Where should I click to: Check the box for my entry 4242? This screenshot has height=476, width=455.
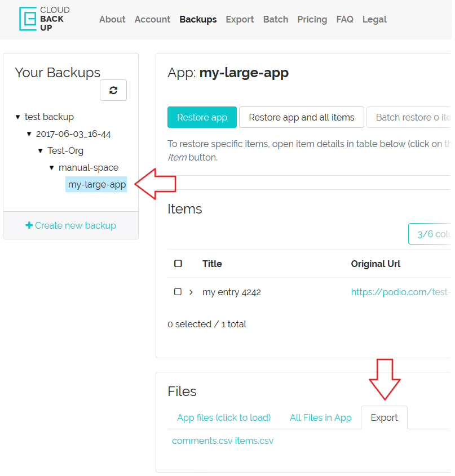[x=178, y=292]
